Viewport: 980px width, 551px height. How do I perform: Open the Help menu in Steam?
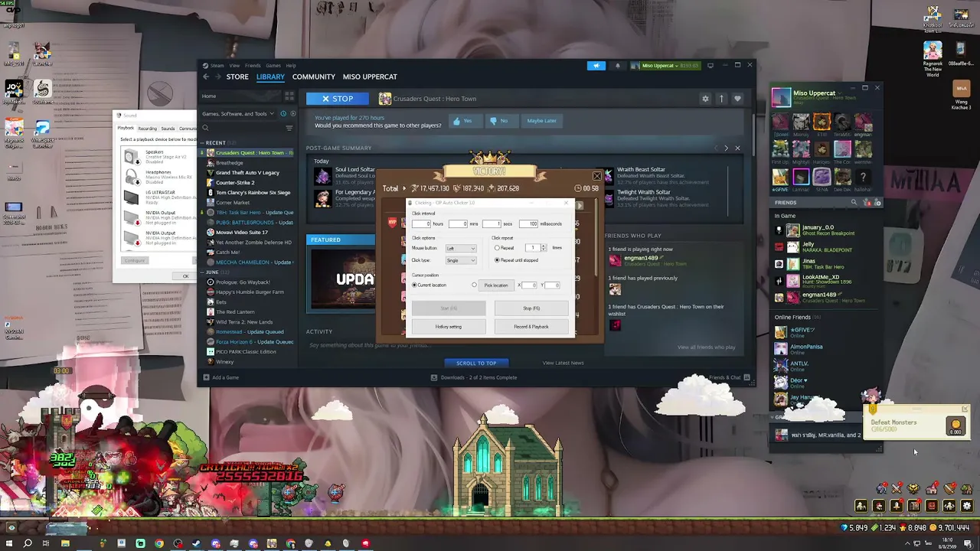[291, 66]
